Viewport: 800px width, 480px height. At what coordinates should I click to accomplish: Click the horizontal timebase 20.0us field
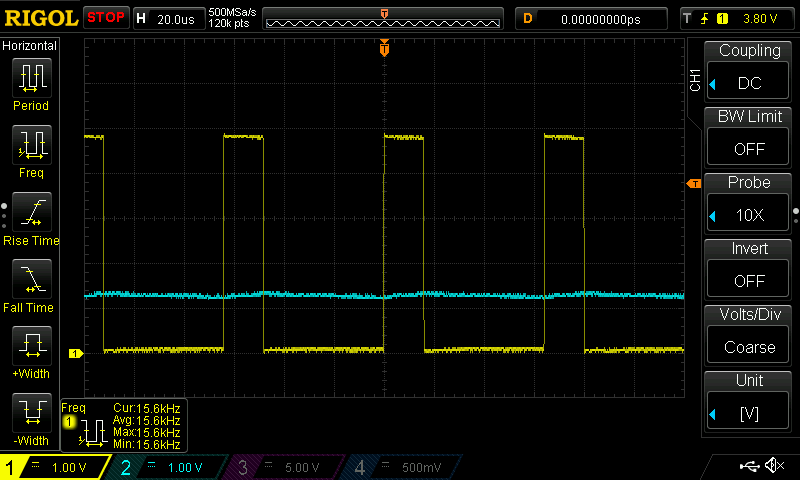[x=169, y=19]
